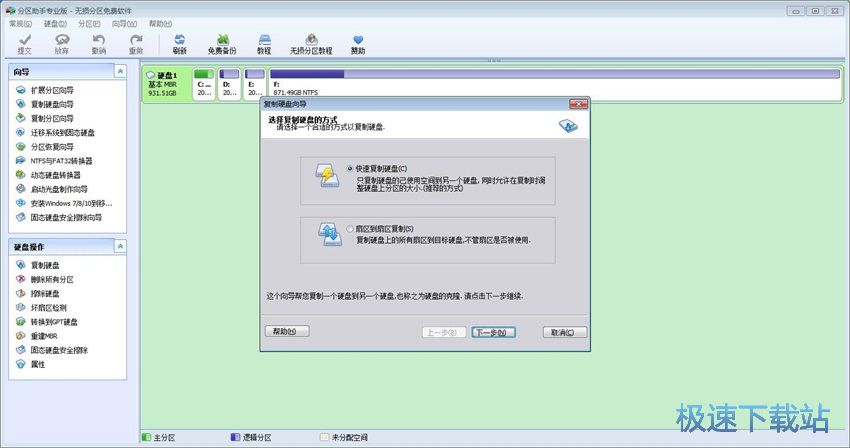Collapse the 硬盘操作 panel with its chevron
This screenshot has width=850, height=448.
(120, 246)
